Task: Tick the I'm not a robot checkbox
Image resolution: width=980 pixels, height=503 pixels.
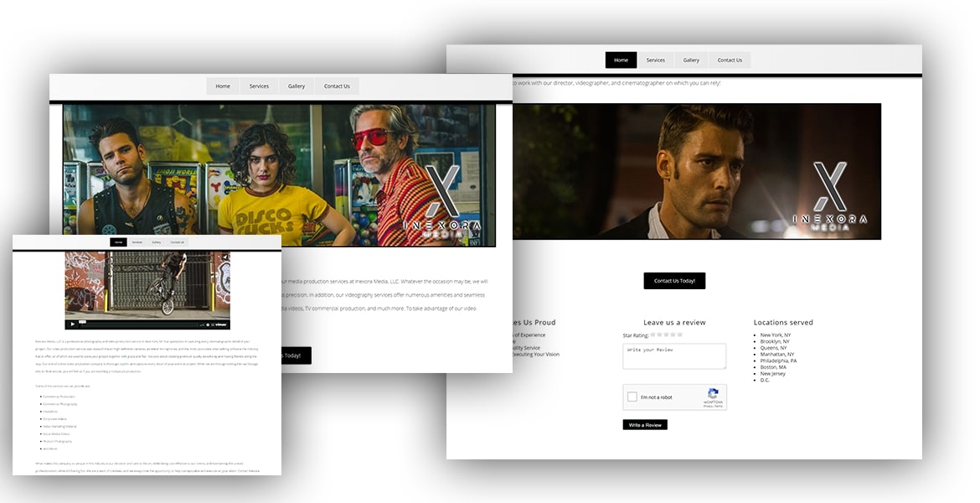Action: 632,397
